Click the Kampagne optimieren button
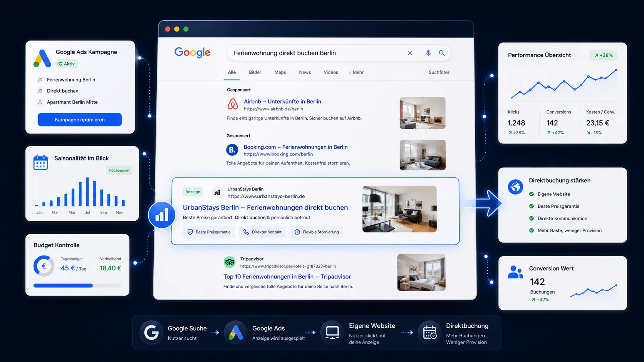This screenshot has width=644, height=362. (80, 120)
